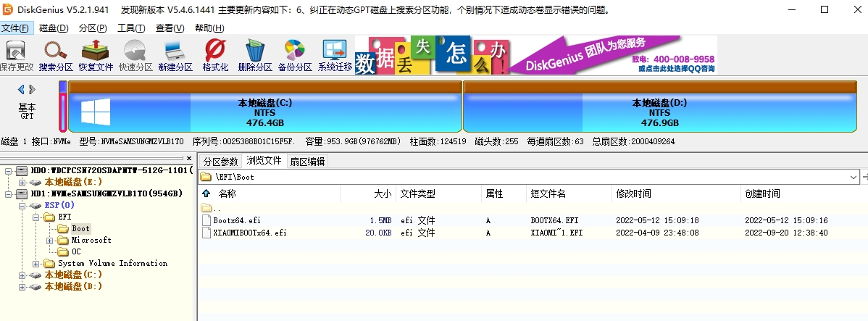
Task: Click the up-directory arrow icon beside 名称
Action: coord(206,193)
